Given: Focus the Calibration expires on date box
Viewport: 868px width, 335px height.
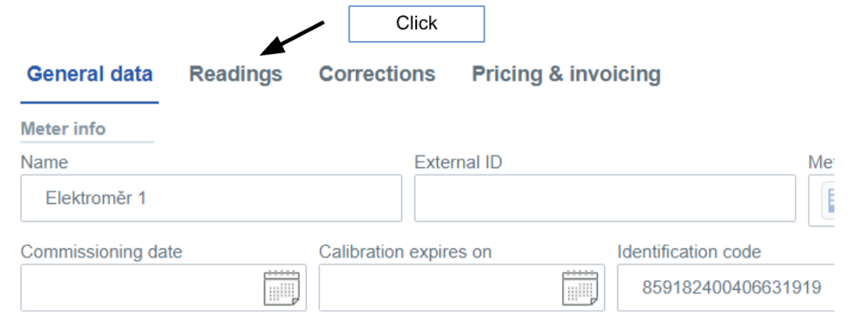Looking at the screenshot, I should click(x=437, y=288).
